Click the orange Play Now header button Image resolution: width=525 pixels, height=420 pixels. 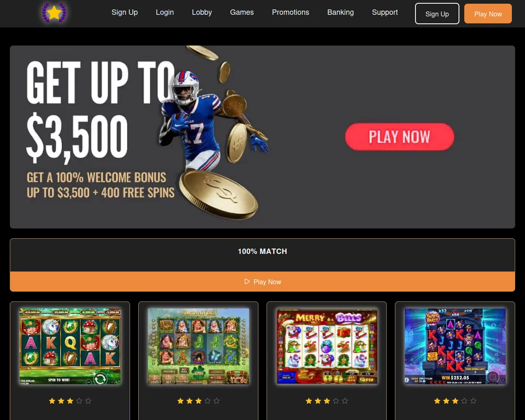click(x=488, y=14)
